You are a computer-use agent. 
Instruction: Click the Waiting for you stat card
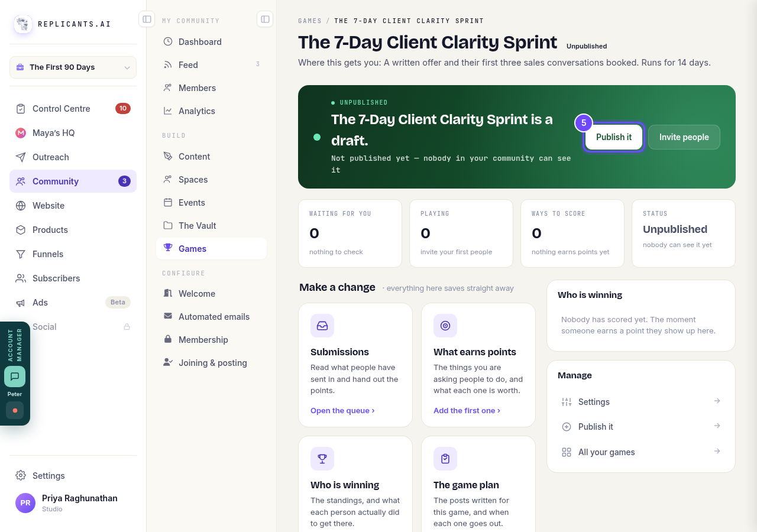click(x=350, y=233)
